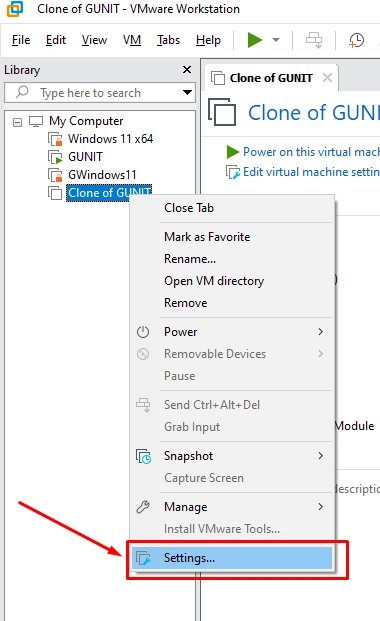Click Power on this virtual machine link
The height and width of the screenshot is (621, 380).
click(x=311, y=152)
